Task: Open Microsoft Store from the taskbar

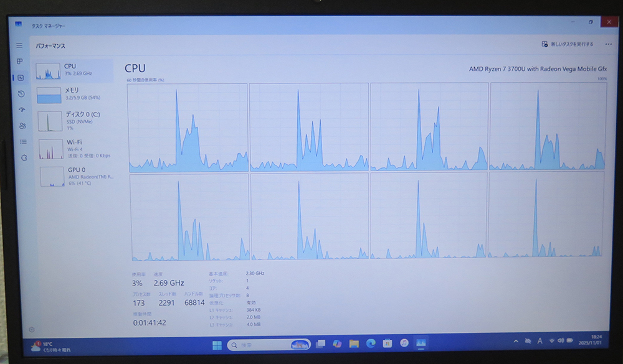Action: [388, 343]
